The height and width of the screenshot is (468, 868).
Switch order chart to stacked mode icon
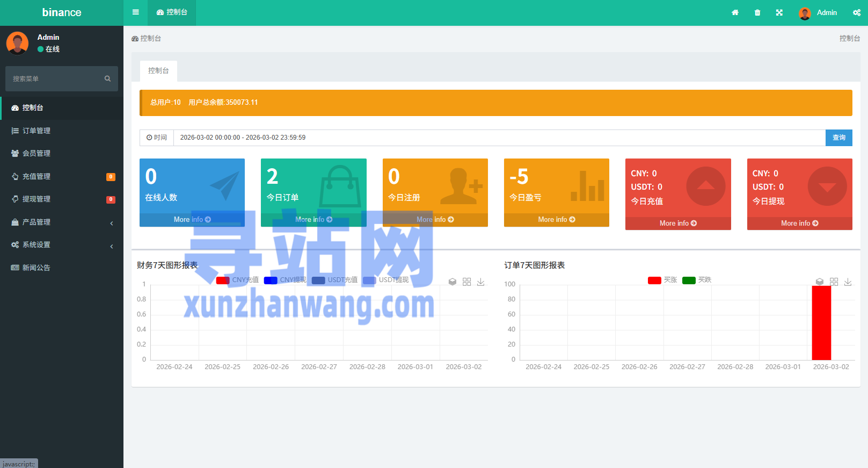coord(820,282)
